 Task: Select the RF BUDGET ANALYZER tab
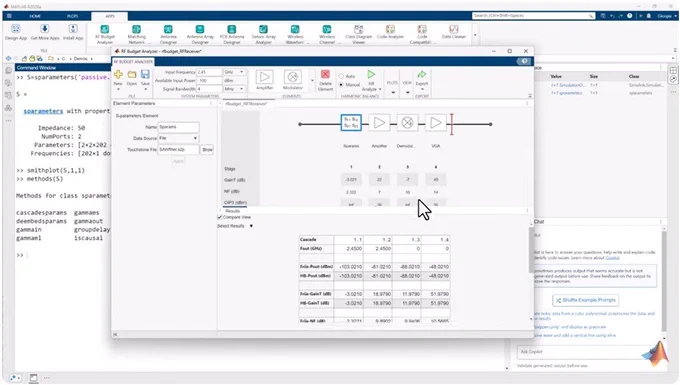pos(133,62)
